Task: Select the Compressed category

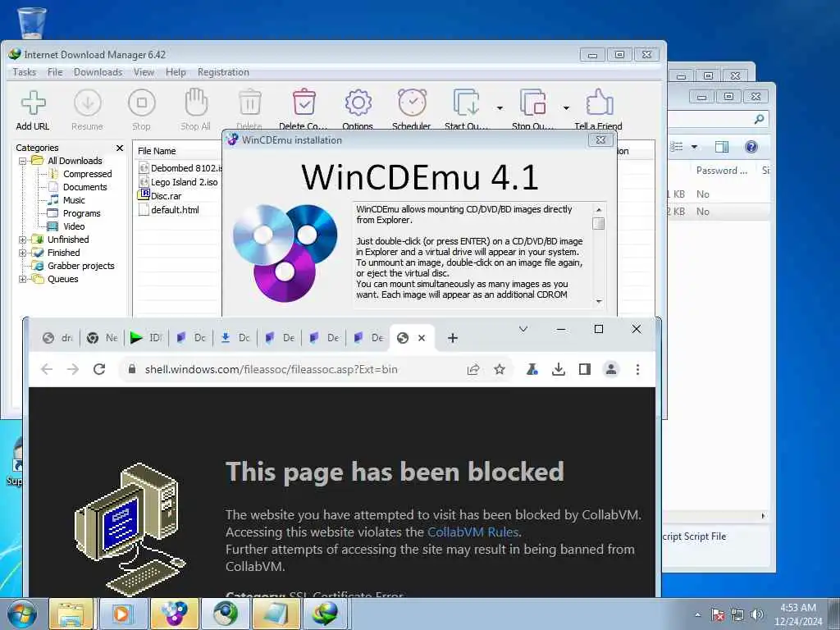Action: click(x=87, y=174)
